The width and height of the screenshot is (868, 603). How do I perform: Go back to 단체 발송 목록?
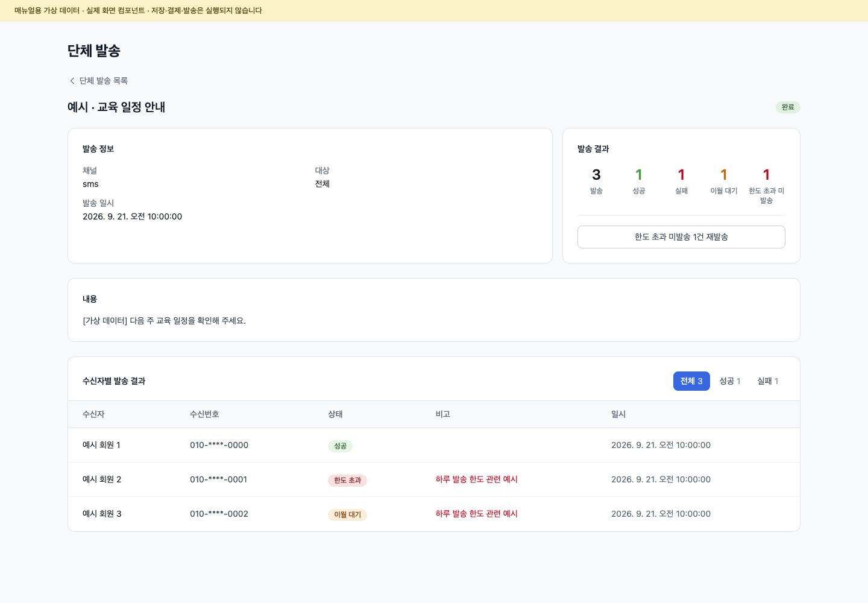click(x=98, y=81)
